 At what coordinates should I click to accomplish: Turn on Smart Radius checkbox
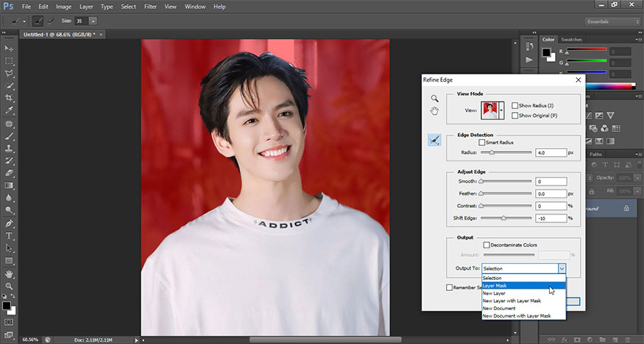(x=483, y=142)
